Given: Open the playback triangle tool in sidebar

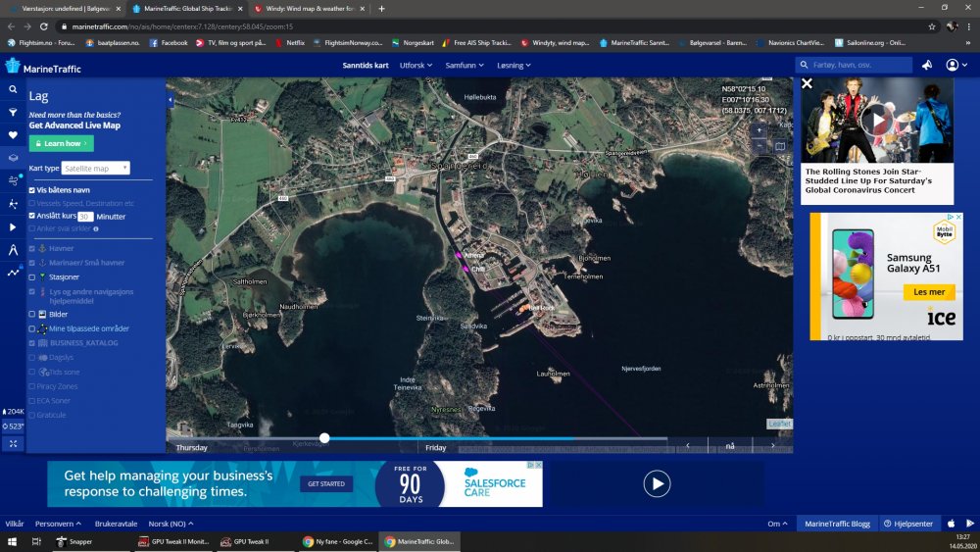Looking at the screenshot, I should click(13, 226).
